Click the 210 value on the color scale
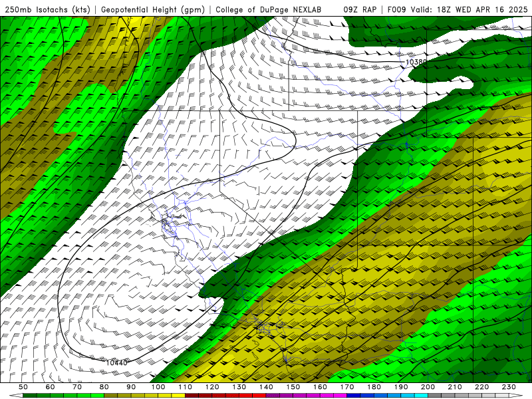This screenshot has width=532, height=399. click(x=455, y=387)
